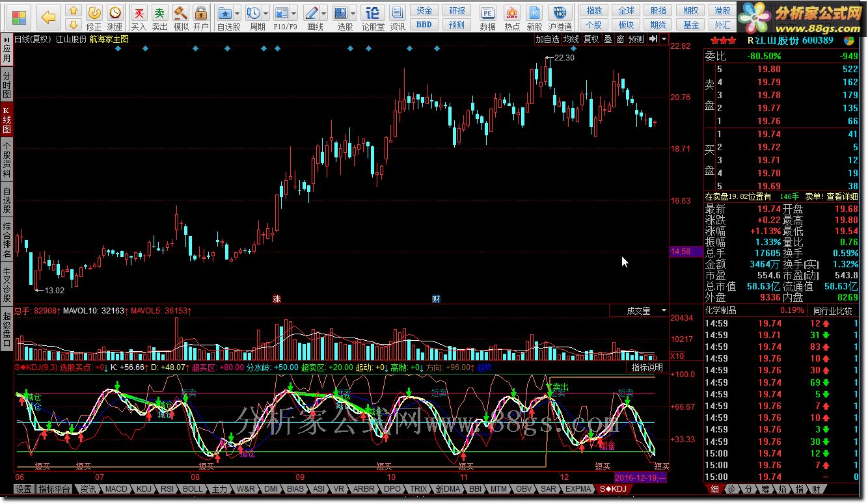
Task: Click the 同行业比较 link
Action: tap(832, 311)
